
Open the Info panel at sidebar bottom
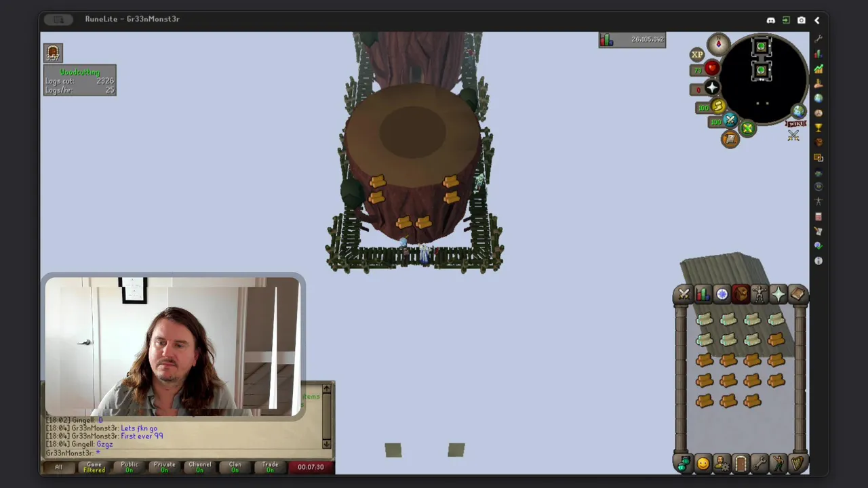pyautogui.click(x=818, y=260)
